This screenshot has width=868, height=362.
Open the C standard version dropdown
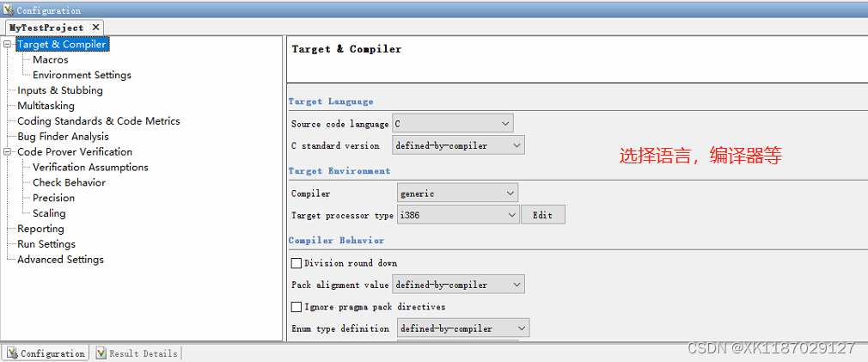pos(458,145)
